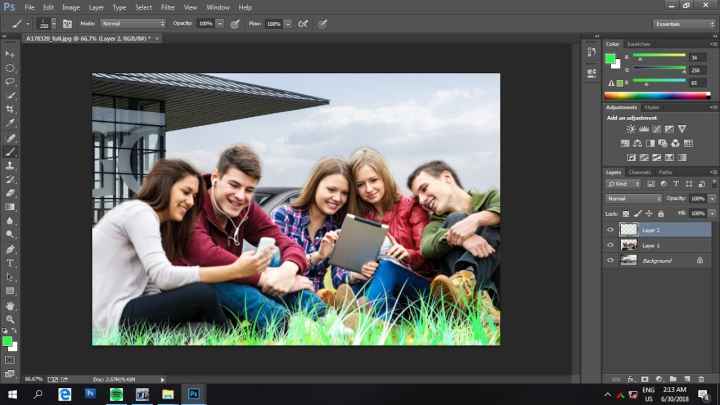720x405 pixels.
Task: Pick the Clone Stamp tool
Action: (10, 165)
